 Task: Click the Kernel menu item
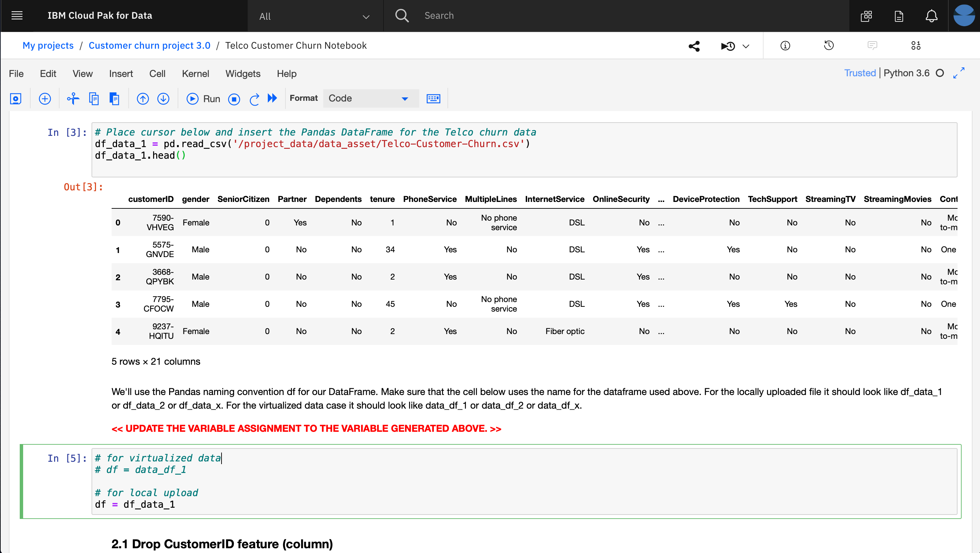tap(195, 74)
